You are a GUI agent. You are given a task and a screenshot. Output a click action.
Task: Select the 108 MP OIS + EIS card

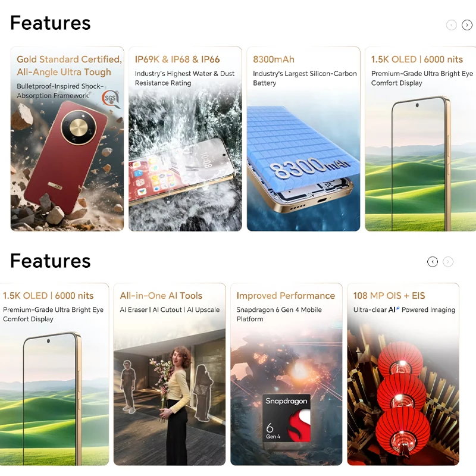pyautogui.click(x=403, y=374)
